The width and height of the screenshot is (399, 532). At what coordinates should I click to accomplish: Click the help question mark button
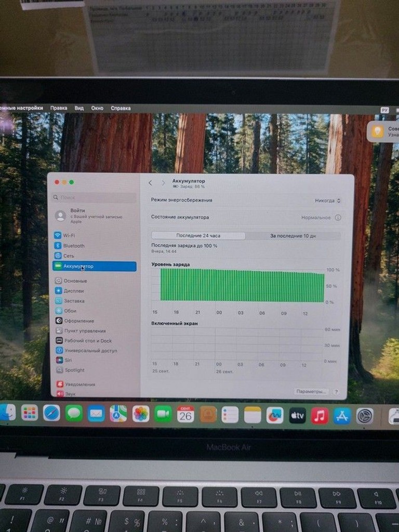coord(336,392)
